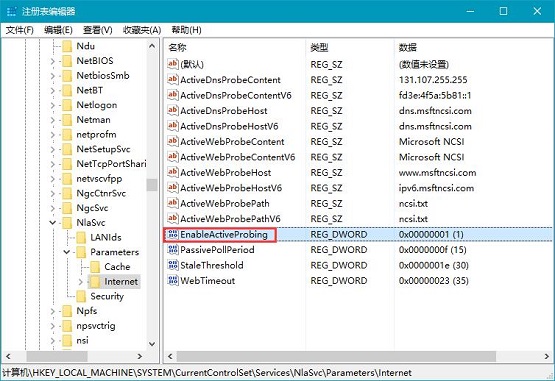Open the 收藏夹(A) menu
The width and height of the screenshot is (555, 381).
click(x=142, y=30)
